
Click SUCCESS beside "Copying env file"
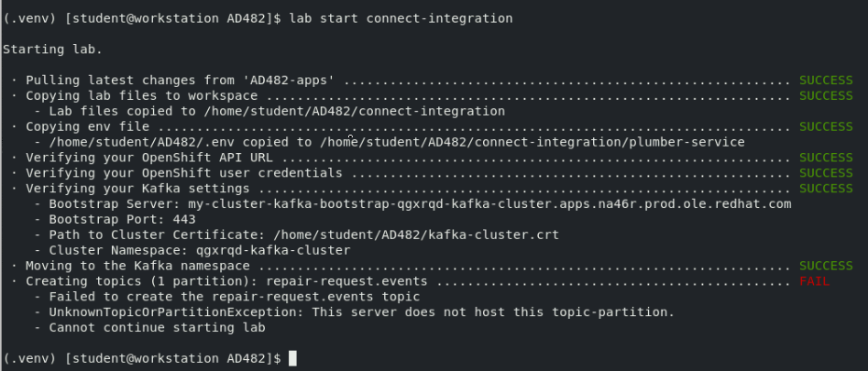click(x=826, y=126)
